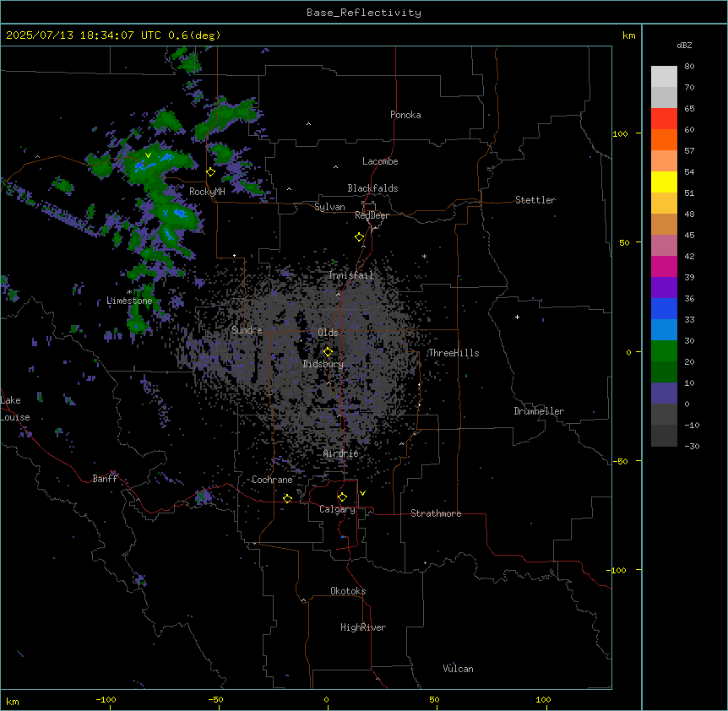Click the RedDeer city label
The image size is (728, 711).
coord(372,215)
